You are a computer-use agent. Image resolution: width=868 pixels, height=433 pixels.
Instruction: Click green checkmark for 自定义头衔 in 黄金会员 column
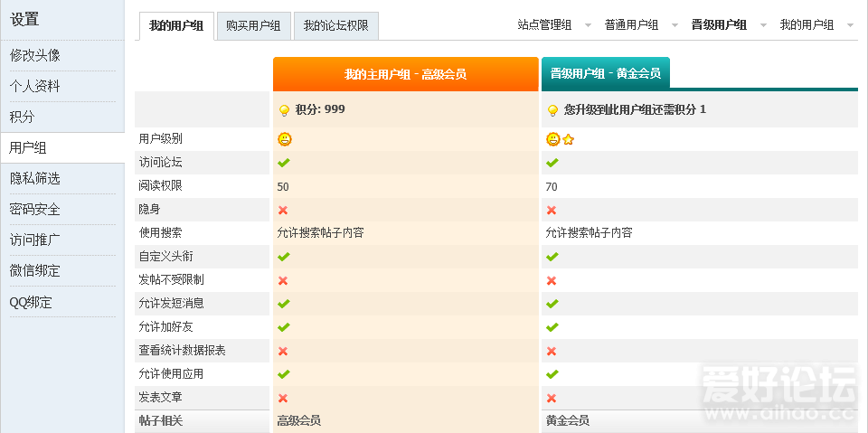click(x=552, y=257)
